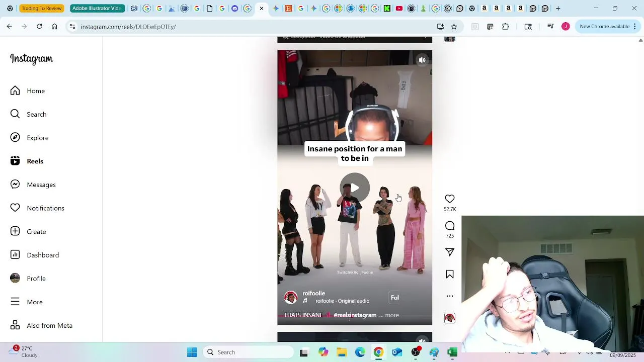
Task: Open Also from Meta menu
Action: 42,326
